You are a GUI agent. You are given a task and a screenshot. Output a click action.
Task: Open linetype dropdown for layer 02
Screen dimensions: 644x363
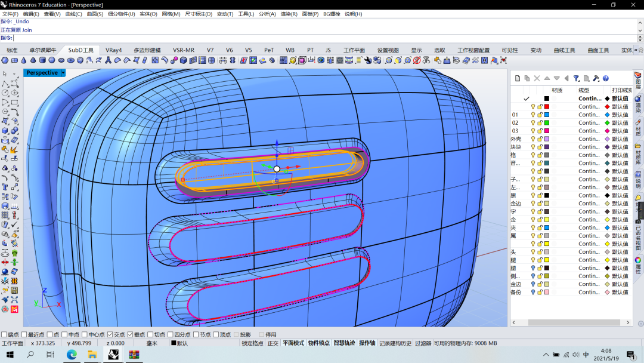[590, 122]
